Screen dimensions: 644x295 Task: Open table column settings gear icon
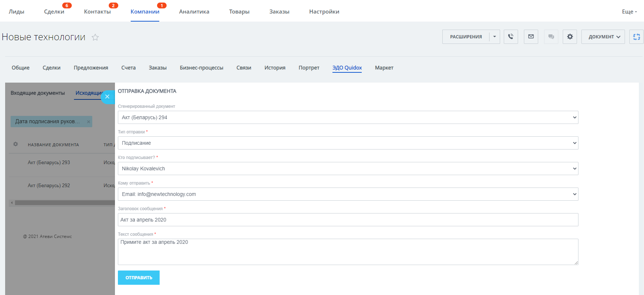[15, 144]
